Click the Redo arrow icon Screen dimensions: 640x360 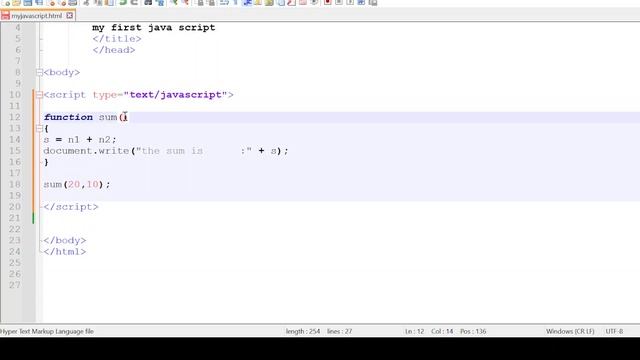[x=134, y=2]
